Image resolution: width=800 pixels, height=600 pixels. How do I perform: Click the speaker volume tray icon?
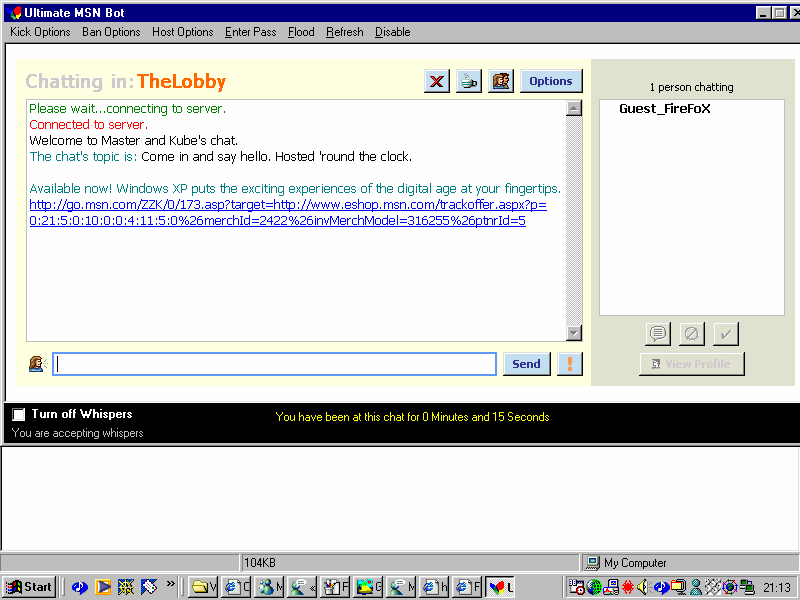pos(643,587)
